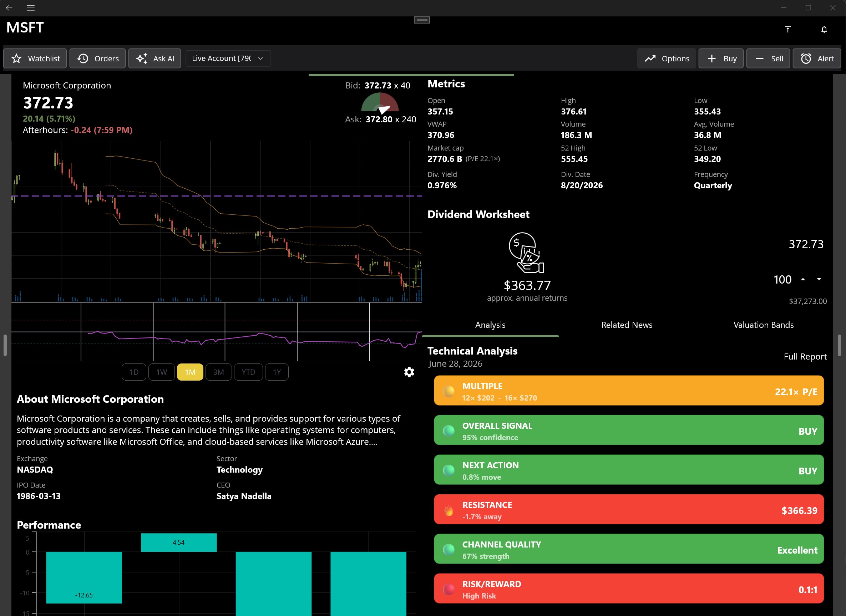Viewport: 846px width, 616px height.
Task: Click the Ask AI sparkle icon
Action: (142, 58)
